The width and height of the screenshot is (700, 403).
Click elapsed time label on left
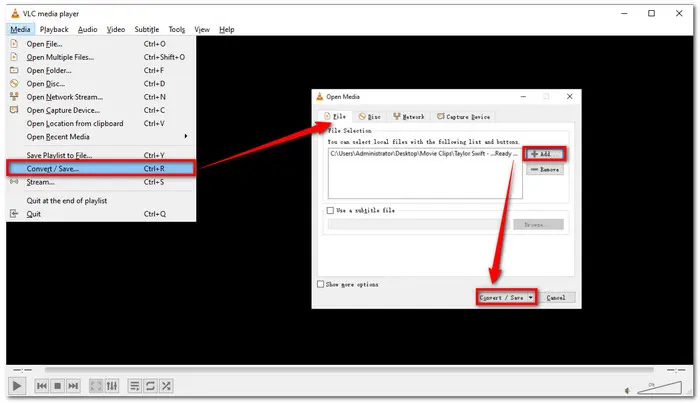tap(22, 370)
